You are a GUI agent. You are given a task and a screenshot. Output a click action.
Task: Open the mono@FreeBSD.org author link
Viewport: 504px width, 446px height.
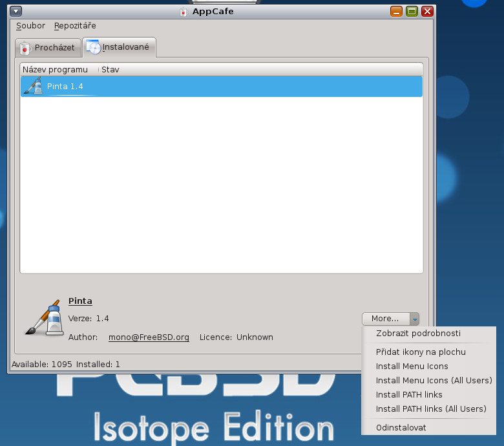[x=149, y=337]
